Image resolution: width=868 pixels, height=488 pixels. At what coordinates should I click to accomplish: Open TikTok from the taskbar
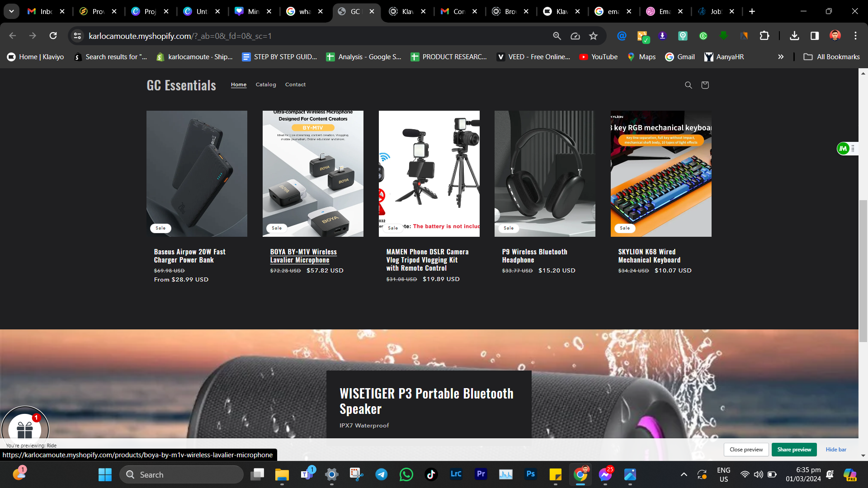[431, 474]
